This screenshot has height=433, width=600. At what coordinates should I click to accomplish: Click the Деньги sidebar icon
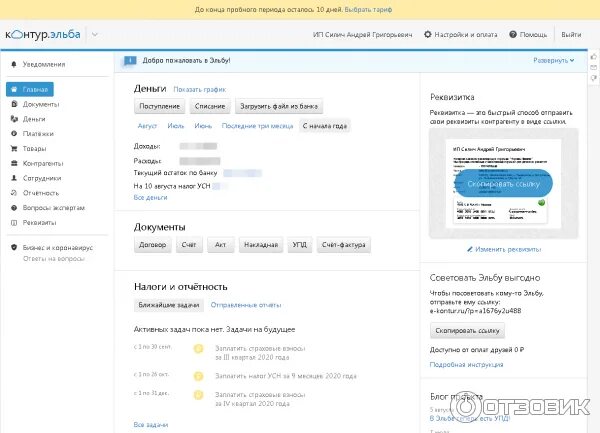tap(14, 119)
